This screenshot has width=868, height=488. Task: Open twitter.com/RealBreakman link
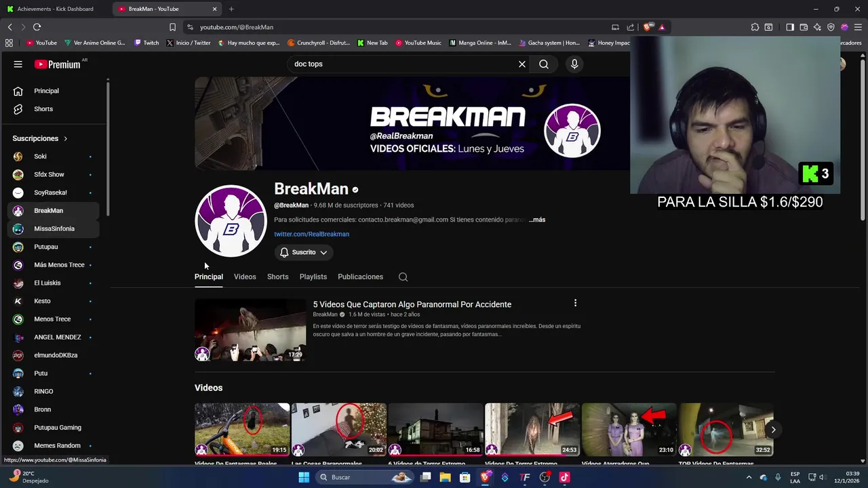[x=311, y=234]
